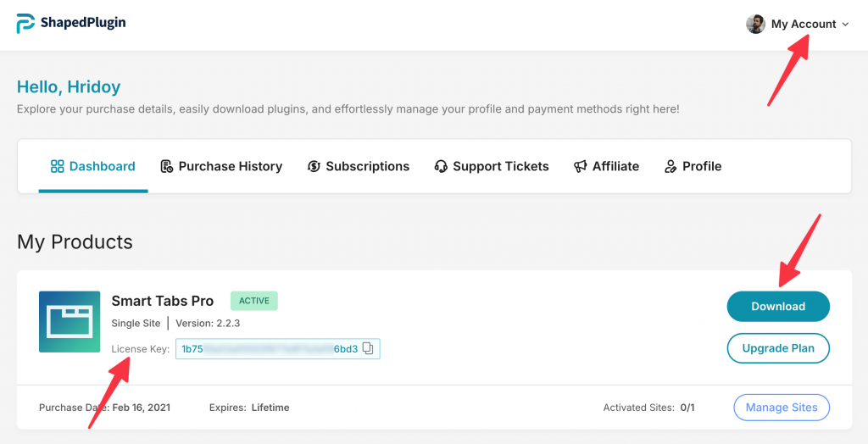Expand the My Account dropdown chevron
Image resolution: width=868 pixels, height=444 pixels.
[845, 25]
